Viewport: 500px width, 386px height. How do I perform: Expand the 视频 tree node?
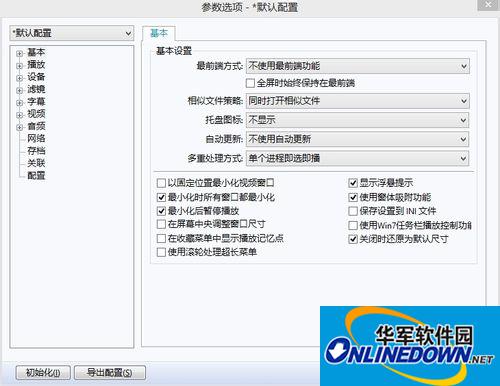(x=20, y=115)
